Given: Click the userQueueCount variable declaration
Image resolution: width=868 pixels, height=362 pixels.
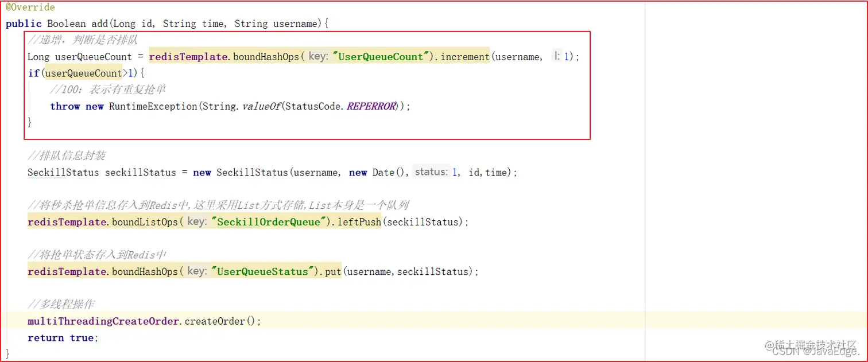Looking at the screenshot, I should (94, 57).
